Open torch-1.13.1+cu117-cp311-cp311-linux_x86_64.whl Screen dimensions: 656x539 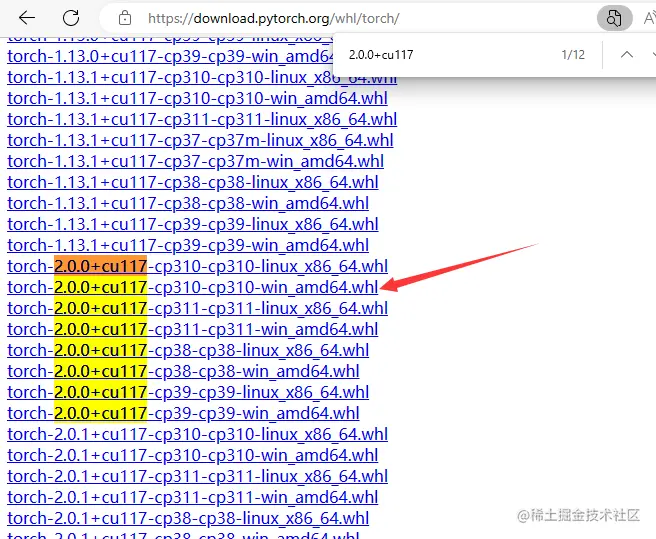pyautogui.click(x=202, y=119)
